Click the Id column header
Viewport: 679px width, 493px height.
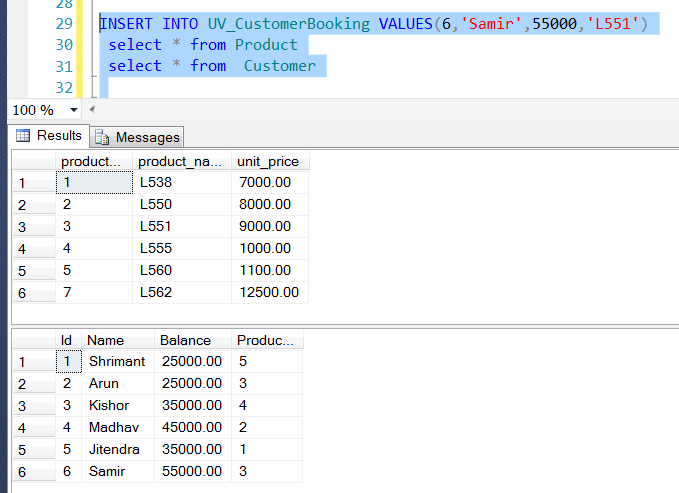68,341
